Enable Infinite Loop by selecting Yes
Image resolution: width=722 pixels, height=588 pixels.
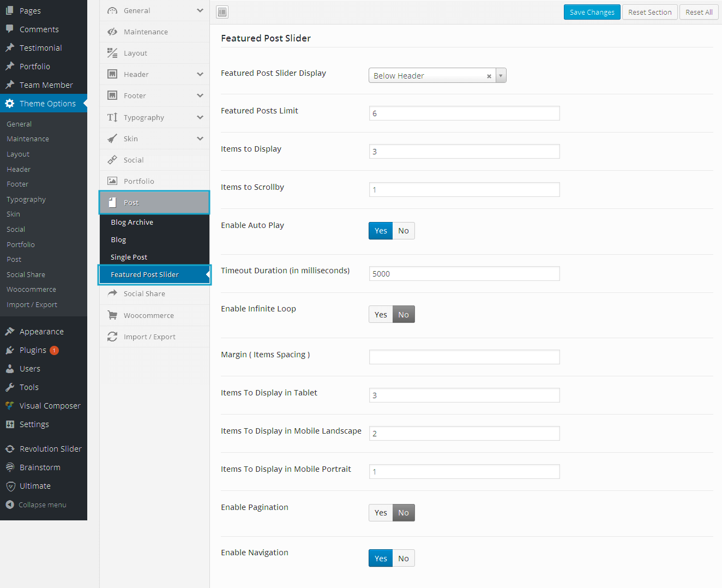[381, 315]
